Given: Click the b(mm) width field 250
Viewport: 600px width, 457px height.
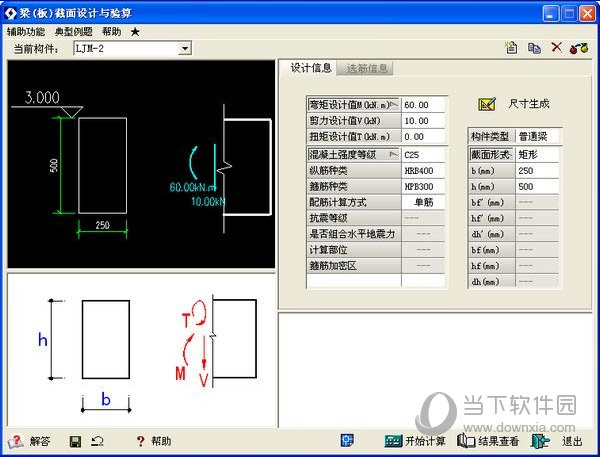Looking at the screenshot, I should 537,171.
